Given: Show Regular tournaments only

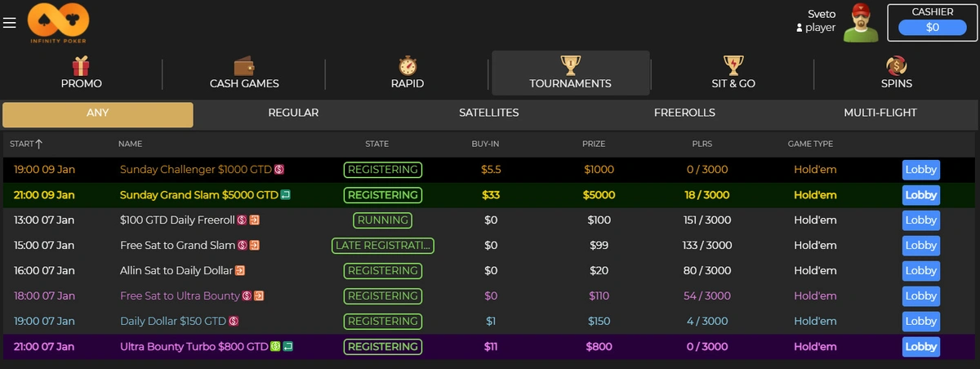Looking at the screenshot, I should point(293,113).
